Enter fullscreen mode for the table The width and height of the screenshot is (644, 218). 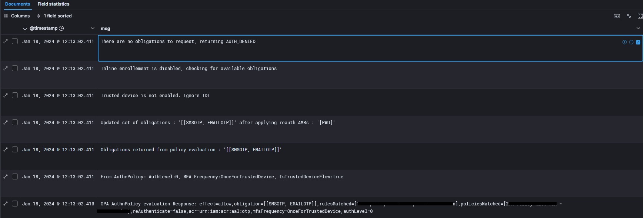(x=640, y=16)
